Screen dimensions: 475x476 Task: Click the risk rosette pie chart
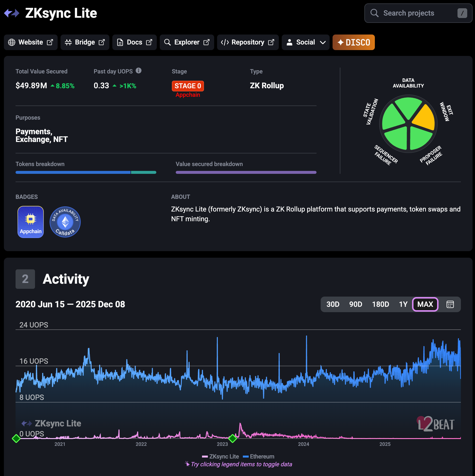point(408,124)
